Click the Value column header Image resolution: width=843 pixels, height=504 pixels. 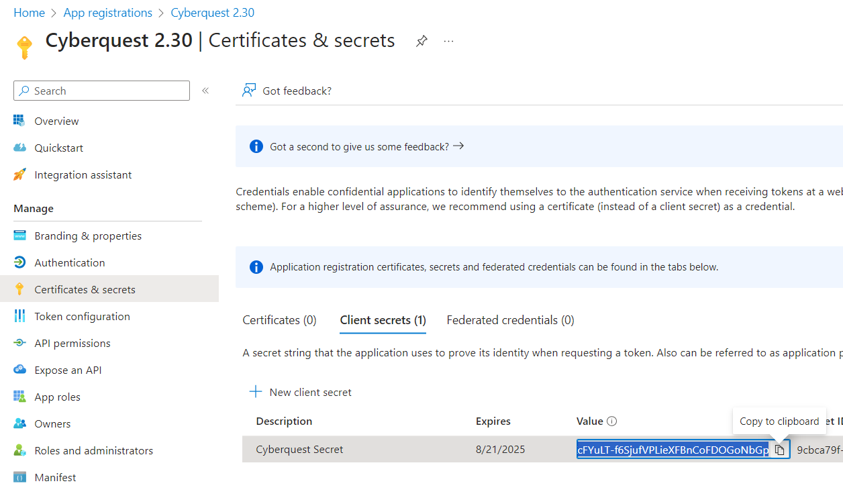[x=590, y=421]
